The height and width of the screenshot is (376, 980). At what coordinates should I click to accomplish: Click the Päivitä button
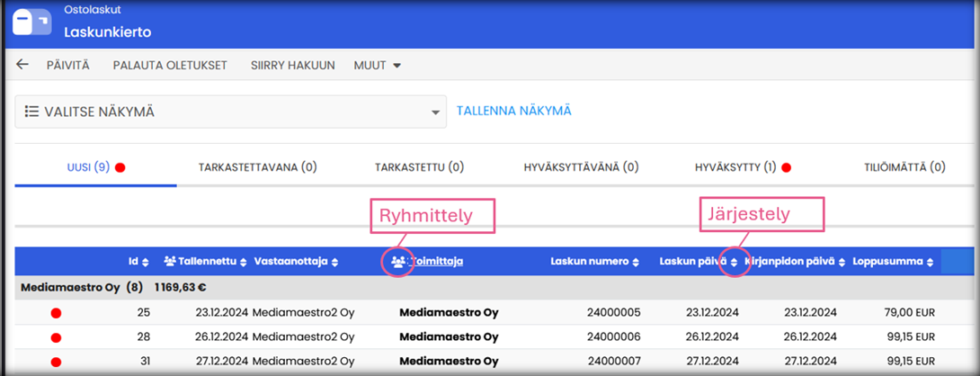[x=67, y=65]
